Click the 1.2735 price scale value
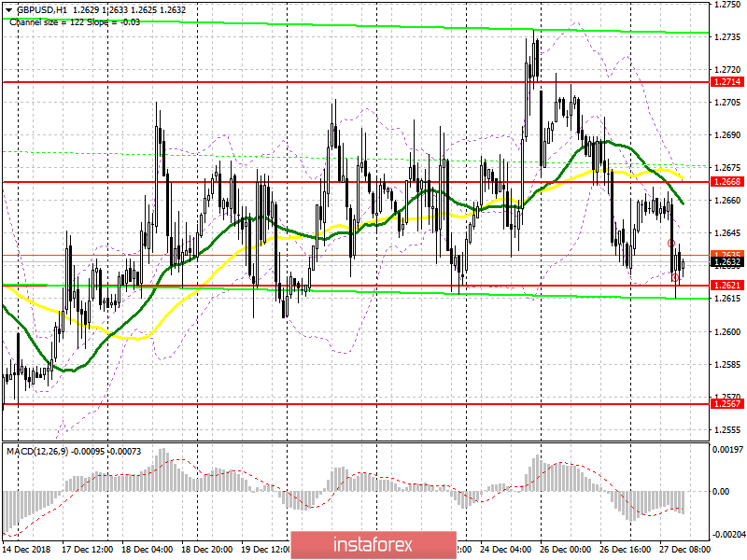 (727, 36)
